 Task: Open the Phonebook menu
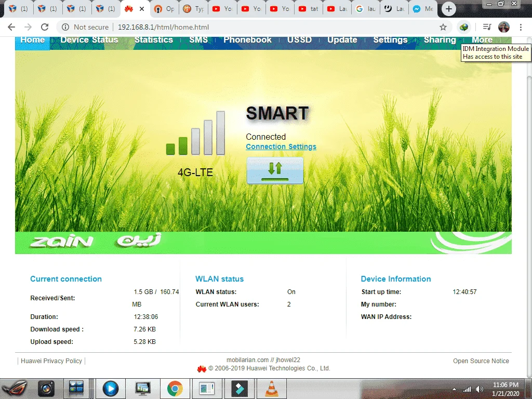click(247, 40)
